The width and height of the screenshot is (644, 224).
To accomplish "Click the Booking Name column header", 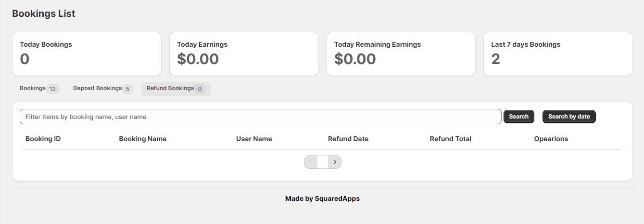I will click(x=143, y=139).
